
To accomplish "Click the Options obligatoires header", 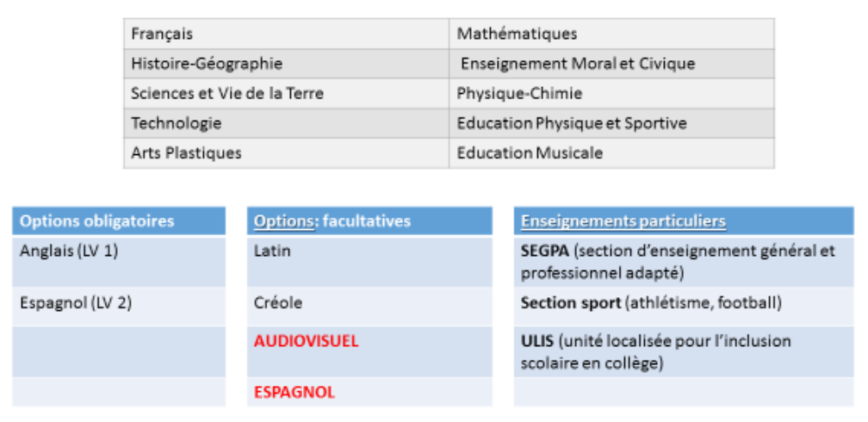I will coord(96,221).
